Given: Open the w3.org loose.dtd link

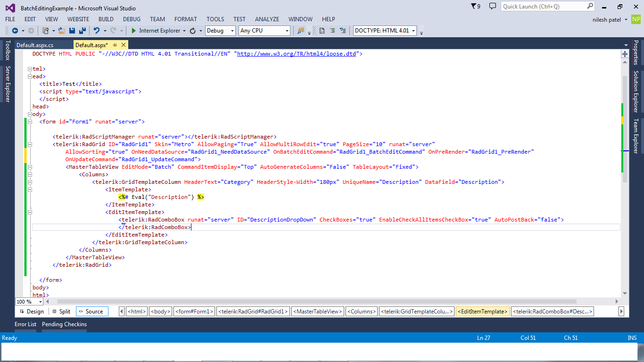Looking at the screenshot, I should tap(297, 54).
